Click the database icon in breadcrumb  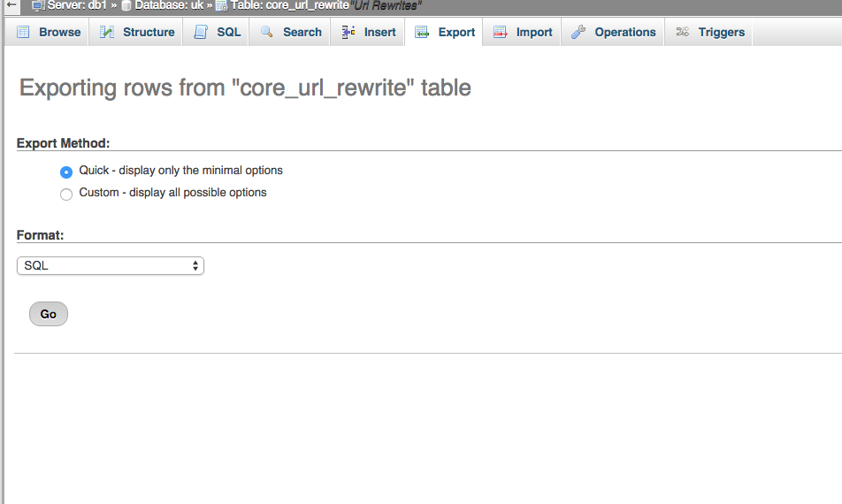click(x=126, y=6)
